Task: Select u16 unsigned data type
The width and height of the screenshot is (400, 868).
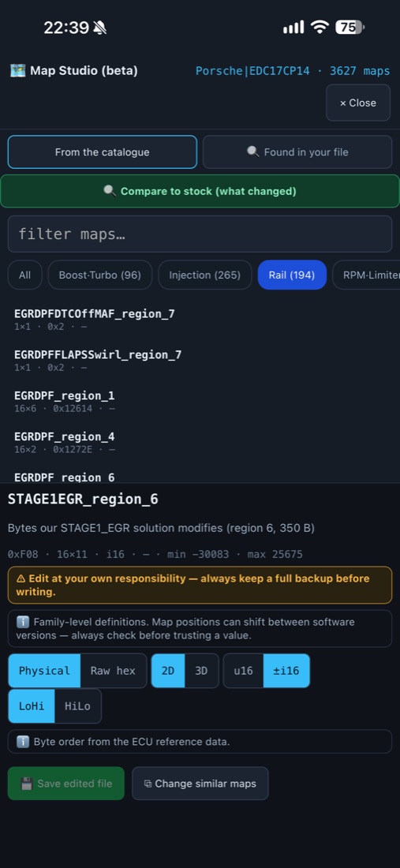Action: (x=244, y=671)
